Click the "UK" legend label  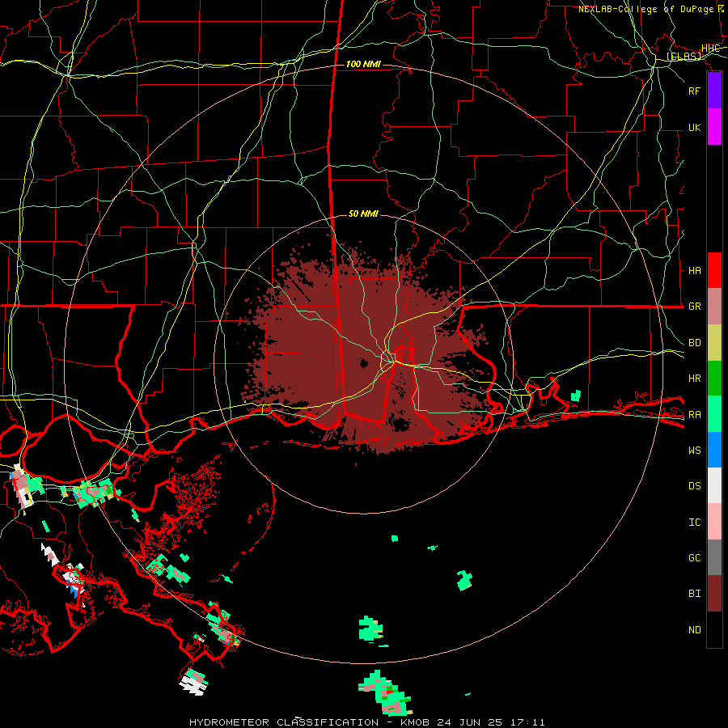[694, 127]
